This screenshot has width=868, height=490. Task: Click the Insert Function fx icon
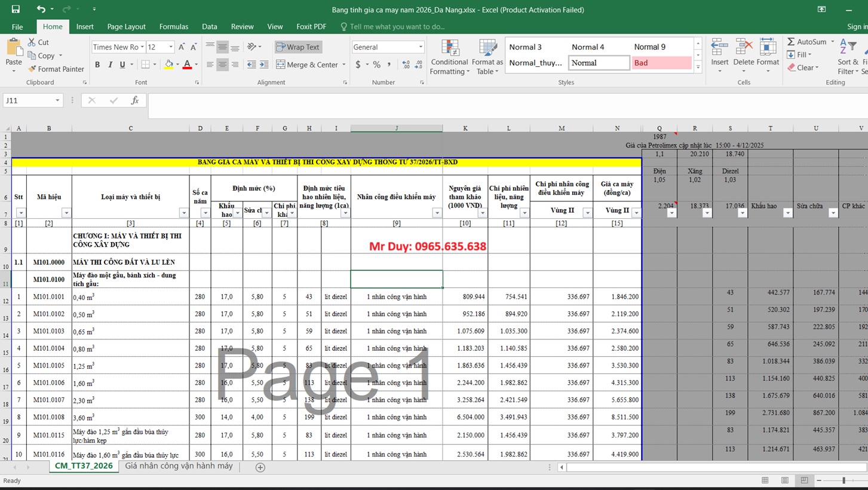click(135, 100)
